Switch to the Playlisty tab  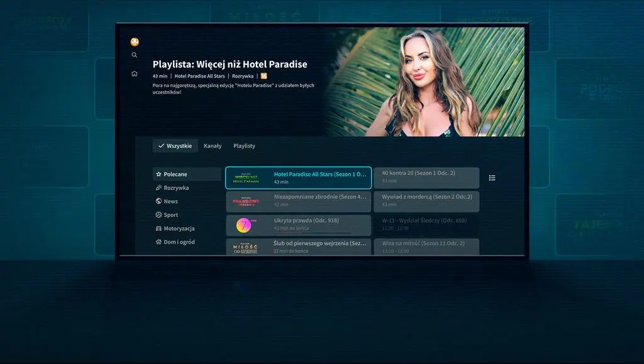(x=245, y=146)
